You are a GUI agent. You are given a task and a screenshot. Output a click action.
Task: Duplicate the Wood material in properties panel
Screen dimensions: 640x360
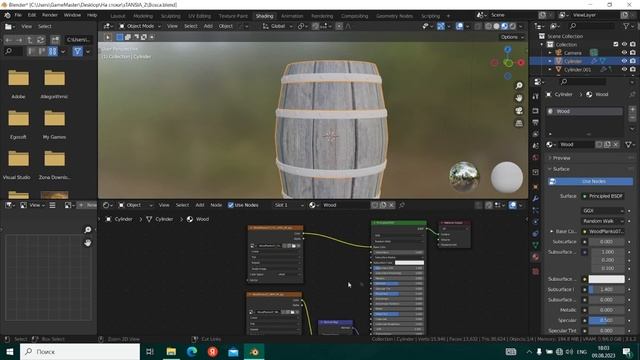[x=607, y=144]
